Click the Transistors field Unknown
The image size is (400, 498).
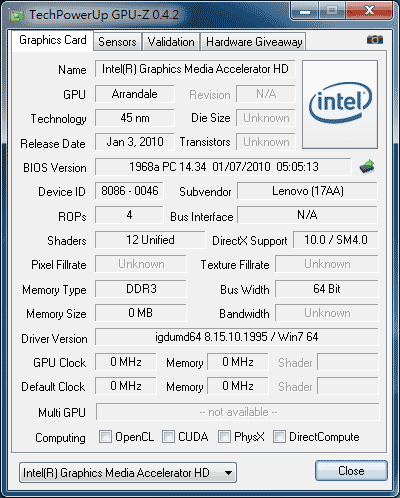(x=266, y=142)
